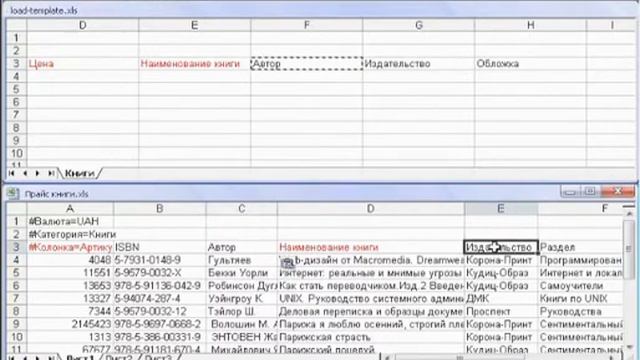
Task: Select column D header in load-template window
Action: click(x=83, y=25)
